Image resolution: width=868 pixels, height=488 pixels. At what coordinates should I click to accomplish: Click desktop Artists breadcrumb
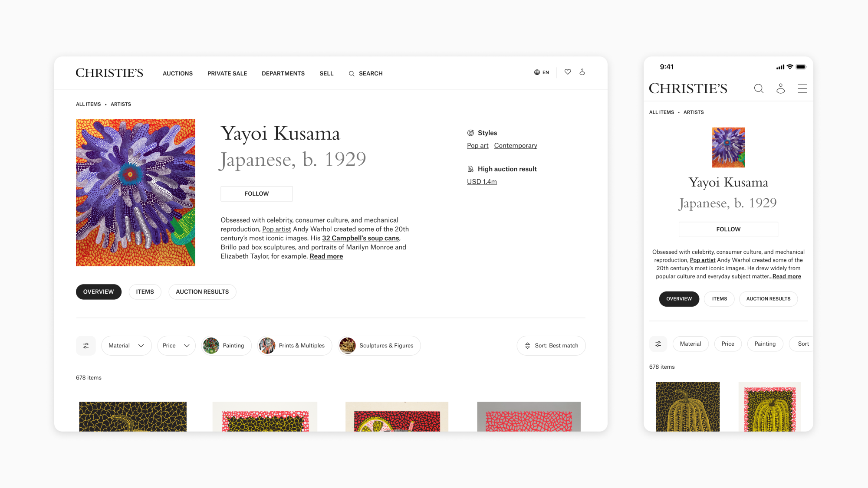[x=121, y=105]
